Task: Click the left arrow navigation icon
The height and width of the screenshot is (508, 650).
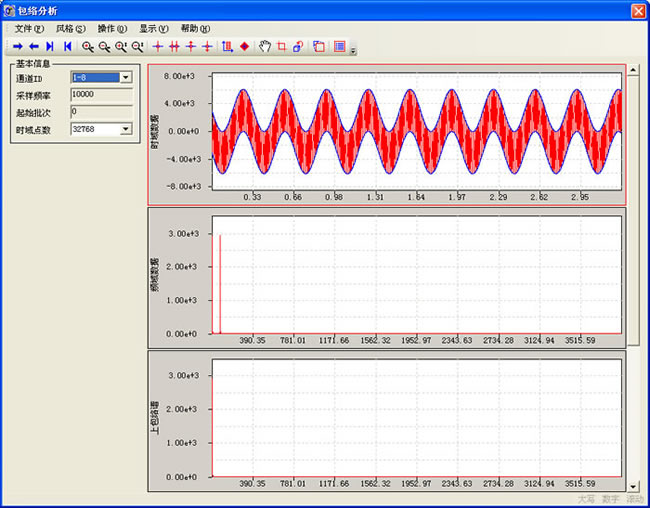Action: pos(34,46)
